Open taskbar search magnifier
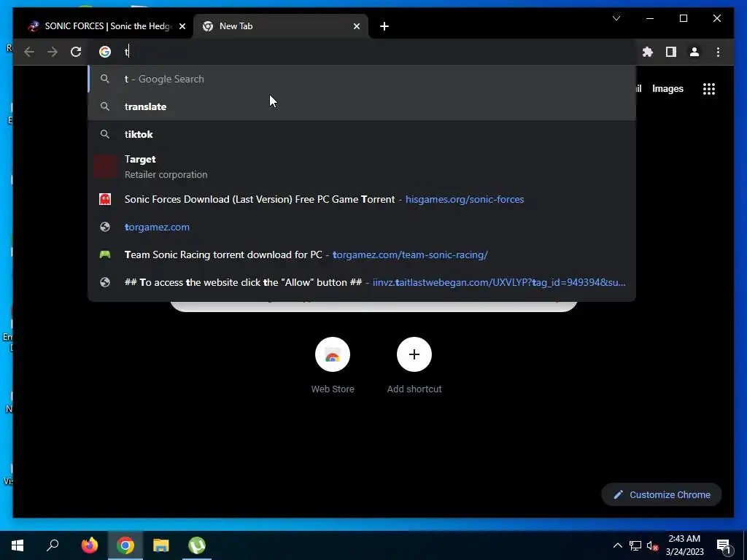 [53, 545]
